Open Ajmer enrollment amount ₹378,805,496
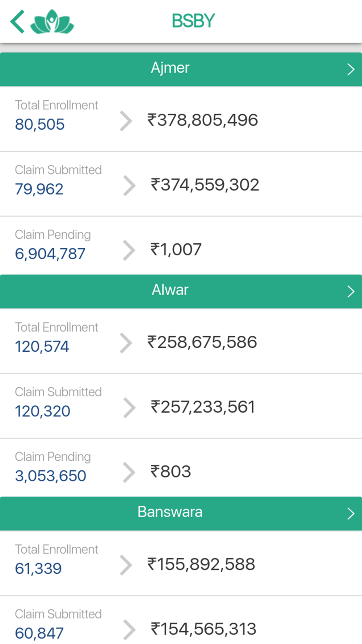362x644 pixels. (x=202, y=120)
